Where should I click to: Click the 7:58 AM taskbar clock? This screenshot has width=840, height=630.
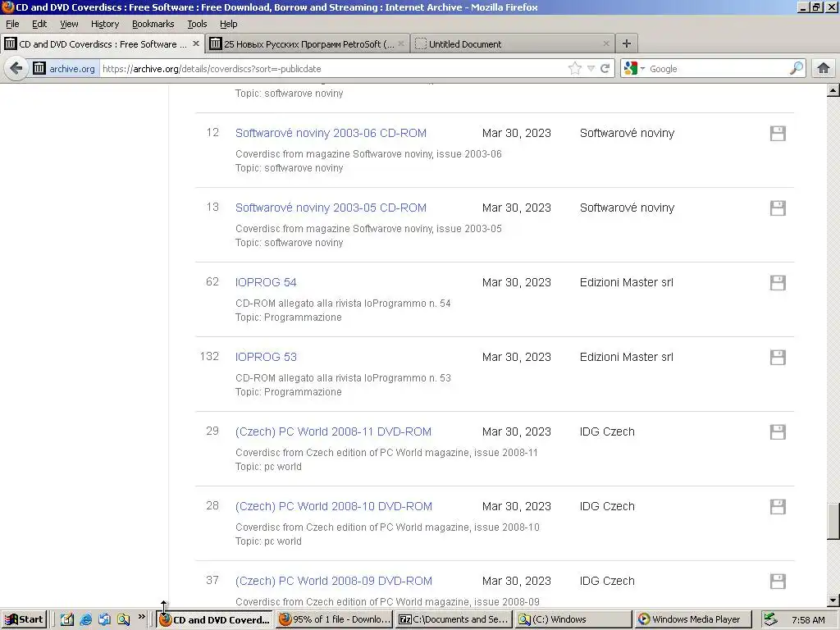point(808,620)
